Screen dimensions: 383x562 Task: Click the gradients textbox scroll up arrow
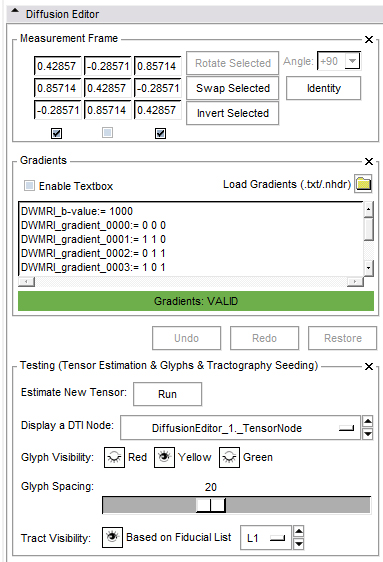tap(368, 209)
